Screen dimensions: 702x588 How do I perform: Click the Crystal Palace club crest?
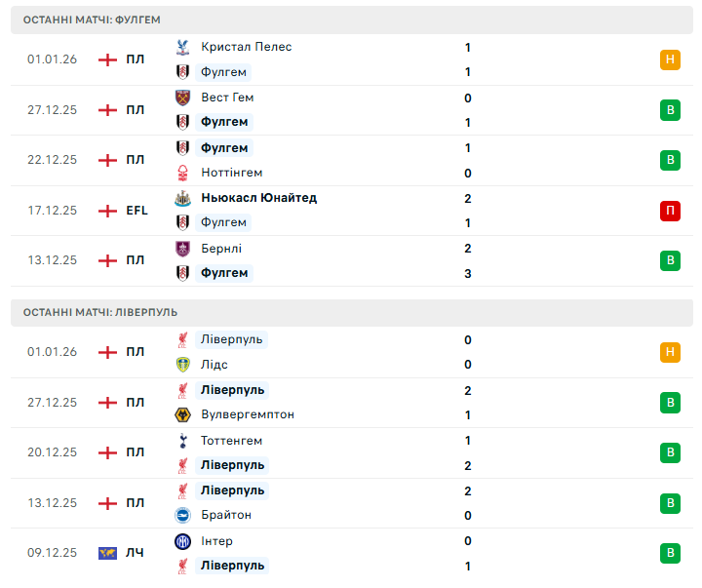(181, 47)
